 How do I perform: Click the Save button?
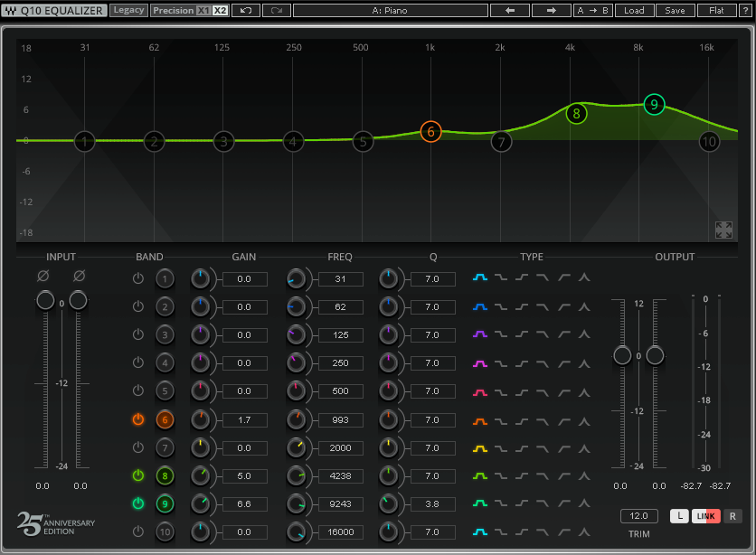(675, 10)
